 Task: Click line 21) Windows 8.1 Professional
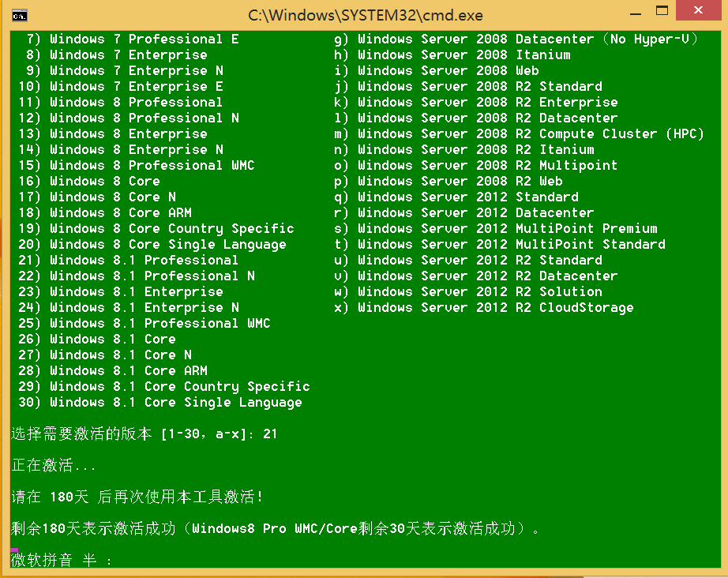tap(129, 260)
